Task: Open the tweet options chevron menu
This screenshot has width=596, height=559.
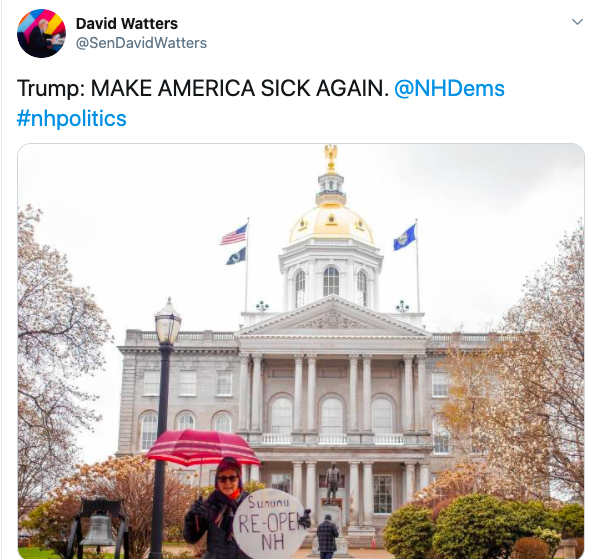Action: point(577,22)
